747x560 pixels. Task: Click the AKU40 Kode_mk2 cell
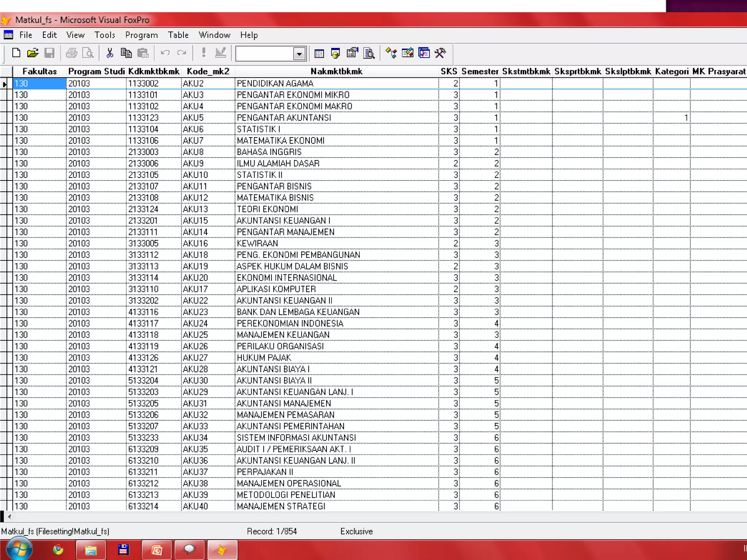coord(195,506)
